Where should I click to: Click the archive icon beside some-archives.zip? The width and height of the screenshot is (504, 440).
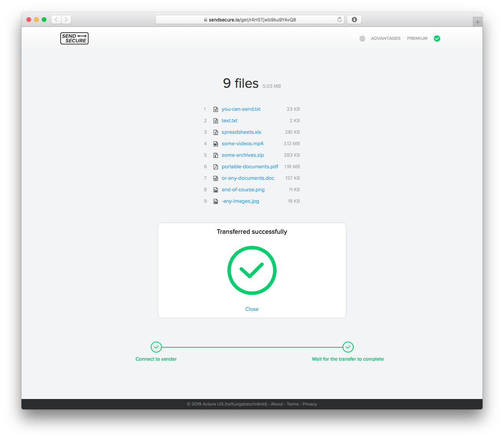click(216, 155)
